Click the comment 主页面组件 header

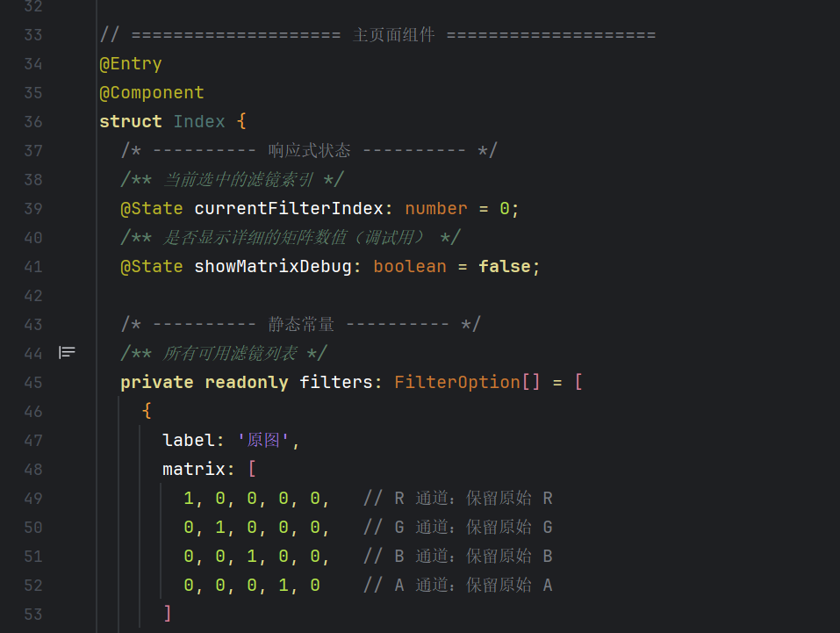click(377, 35)
